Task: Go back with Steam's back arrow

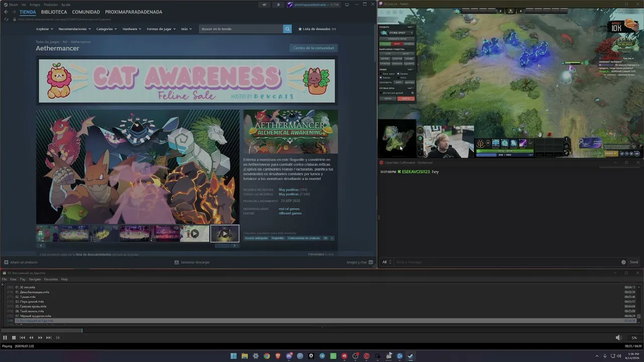Action: pos(6,12)
